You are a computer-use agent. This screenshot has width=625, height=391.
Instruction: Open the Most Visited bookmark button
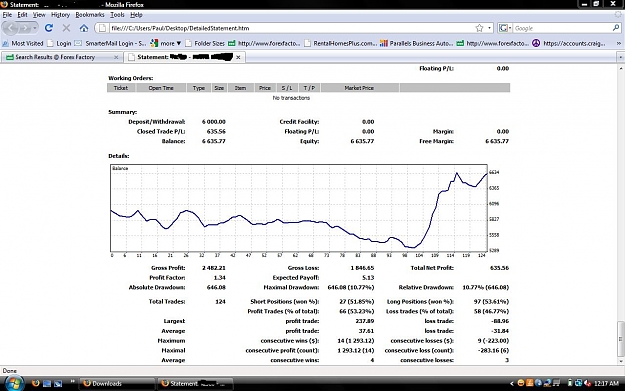(x=23, y=43)
